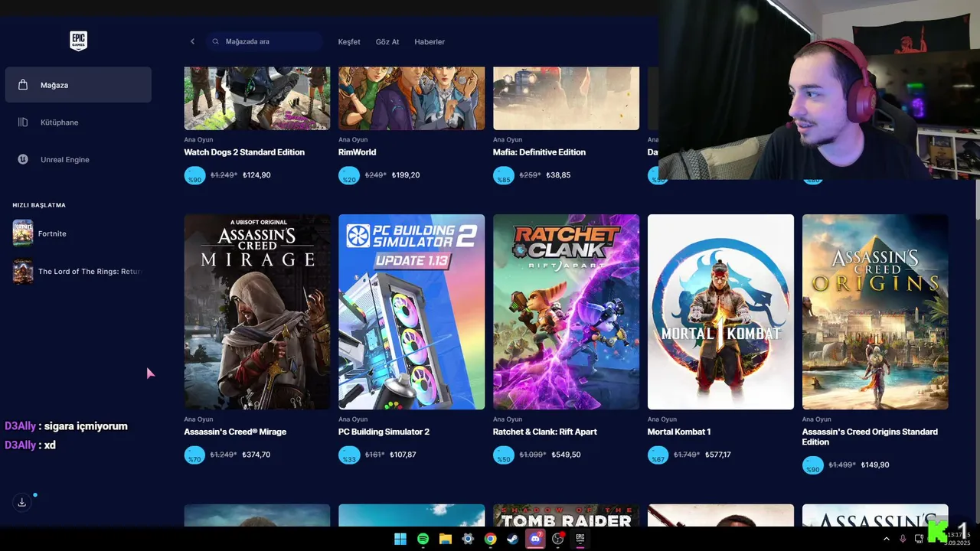Click the ₺549,50 price text

point(566,455)
